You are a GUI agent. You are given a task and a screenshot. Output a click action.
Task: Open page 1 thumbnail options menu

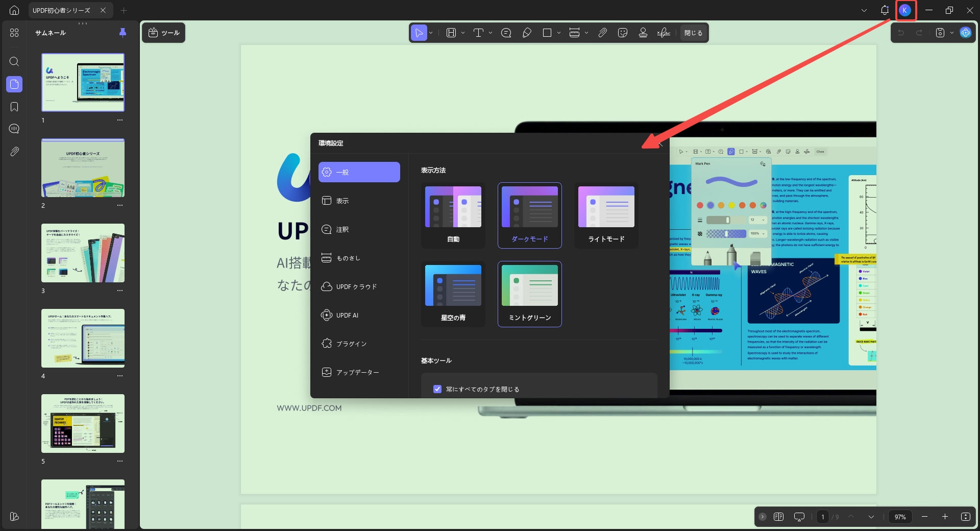coord(120,120)
